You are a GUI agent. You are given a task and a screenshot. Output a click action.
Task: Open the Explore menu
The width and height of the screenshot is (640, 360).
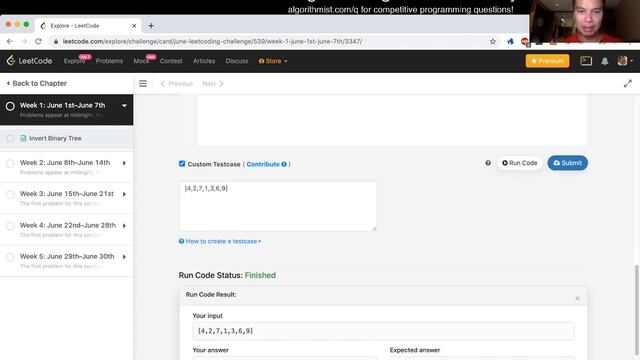click(x=74, y=61)
